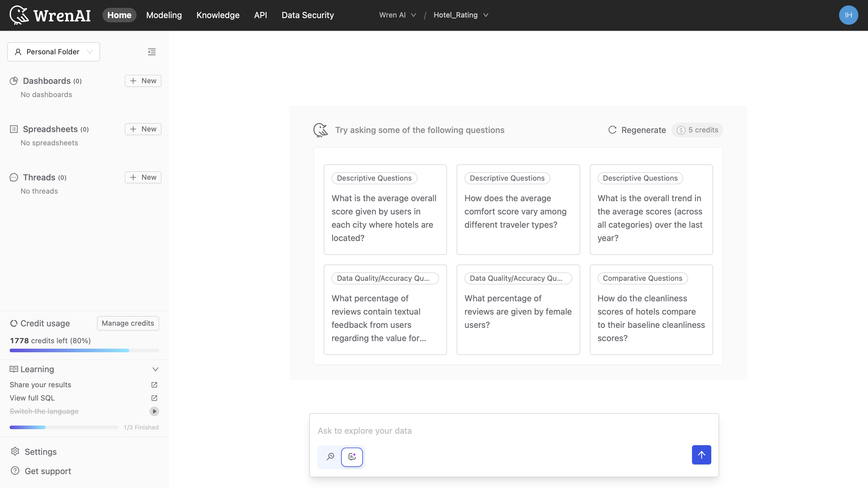Click the IH user avatar

pos(848,15)
